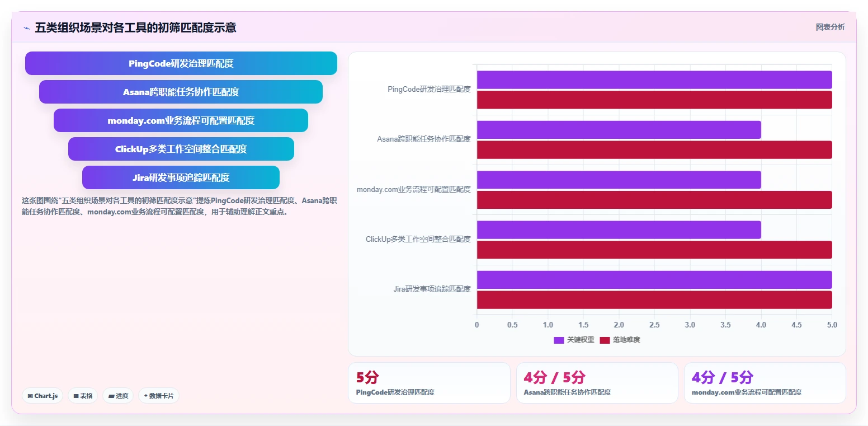868x426 pixels.
Task: Select the Jira研发事项追踪匹配度 funnel bar
Action: click(x=181, y=177)
